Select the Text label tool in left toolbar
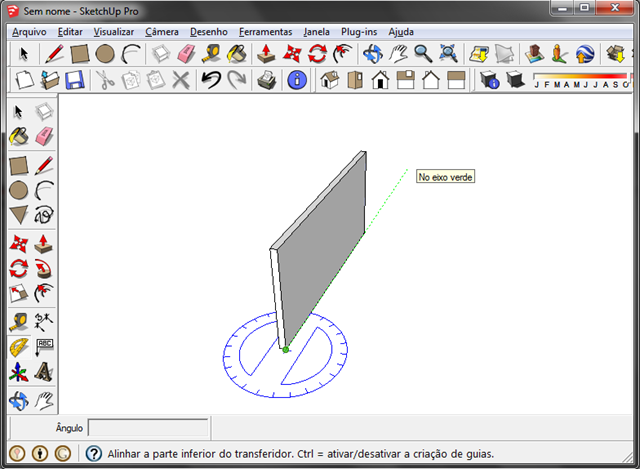Viewport: 640px width, 469px height. pos(44,347)
